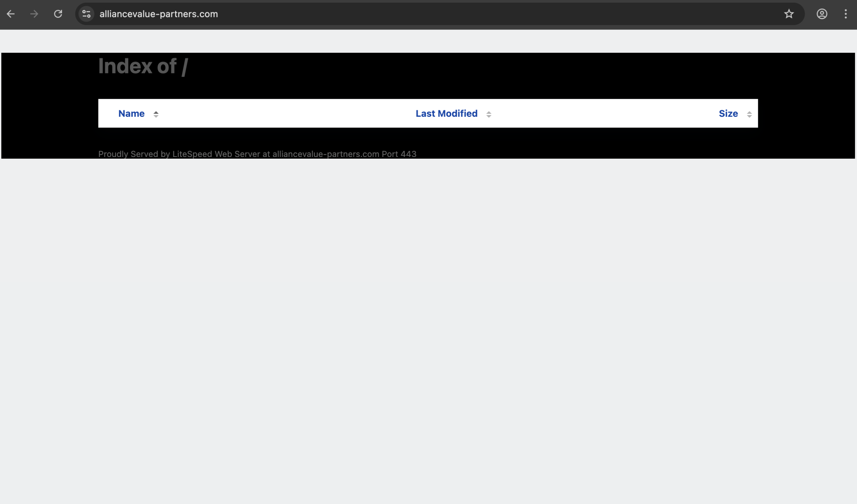Viewport: 857px width, 504px height.
Task: Click the sort arrows beside Name
Action: coord(156,114)
